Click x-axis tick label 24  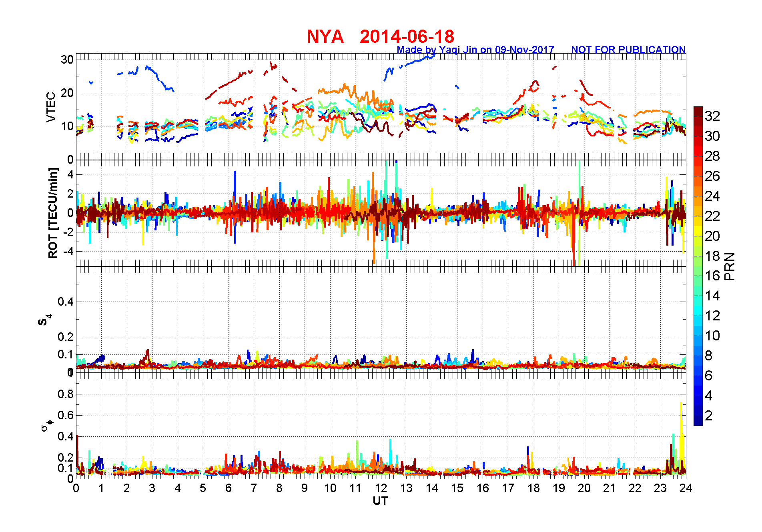point(686,488)
